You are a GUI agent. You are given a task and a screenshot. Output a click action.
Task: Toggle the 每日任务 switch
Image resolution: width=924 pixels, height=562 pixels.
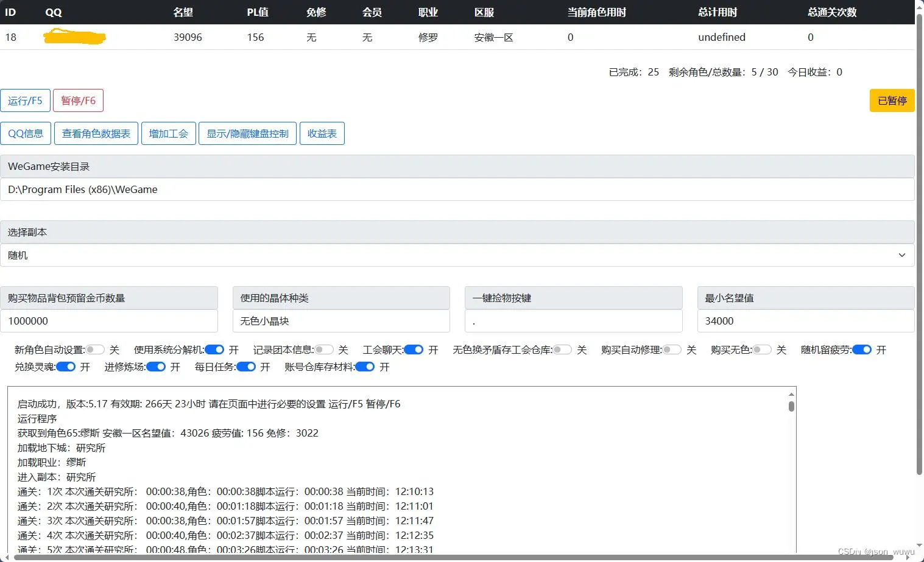point(246,367)
